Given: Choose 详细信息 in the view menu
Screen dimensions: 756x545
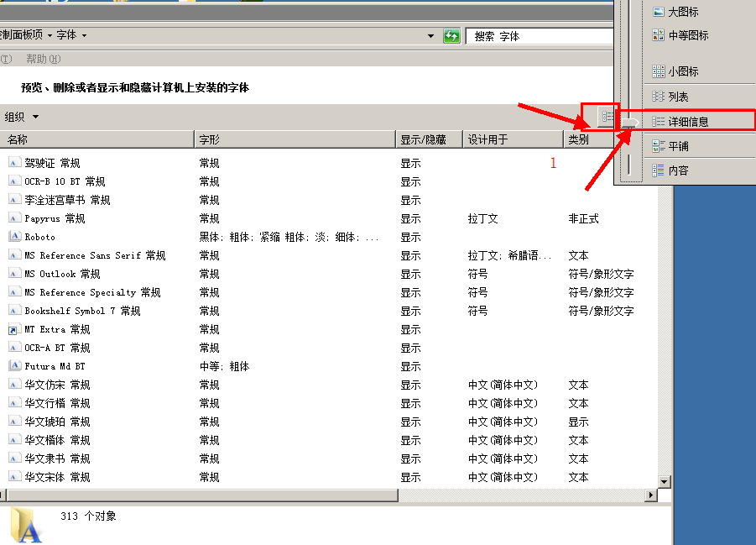Looking at the screenshot, I should (x=688, y=122).
